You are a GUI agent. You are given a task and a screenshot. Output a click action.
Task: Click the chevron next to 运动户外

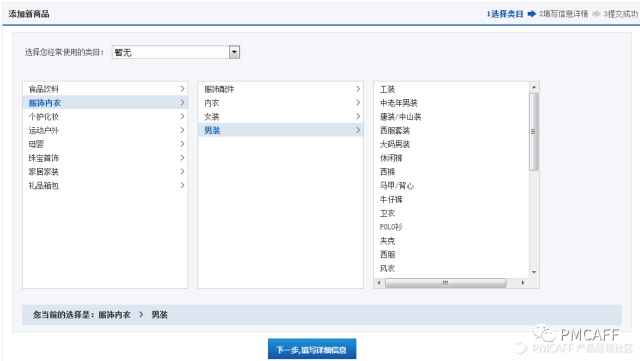182,130
